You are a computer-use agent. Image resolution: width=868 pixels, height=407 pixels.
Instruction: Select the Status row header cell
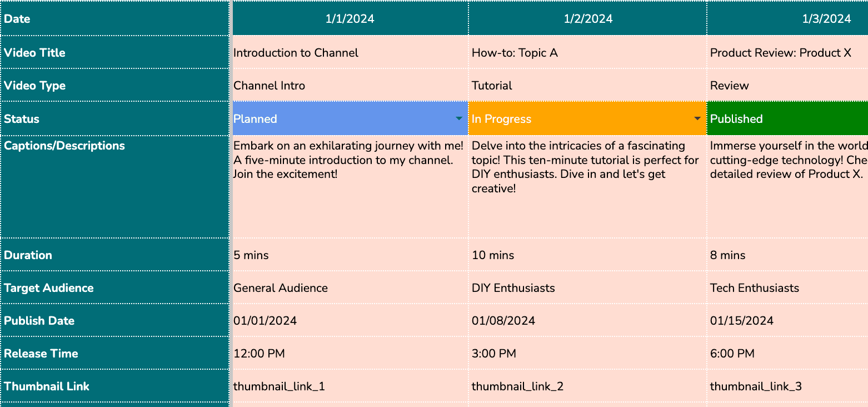tap(115, 118)
